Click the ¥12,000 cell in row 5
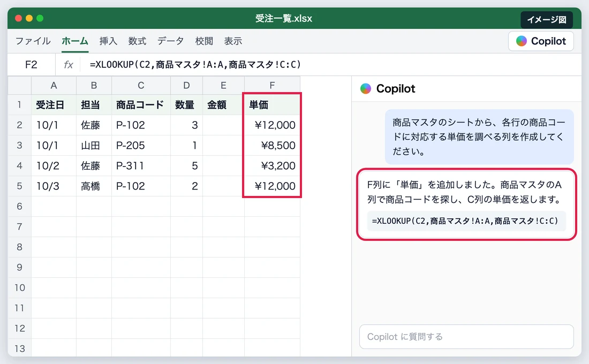589x364 pixels. tap(272, 186)
